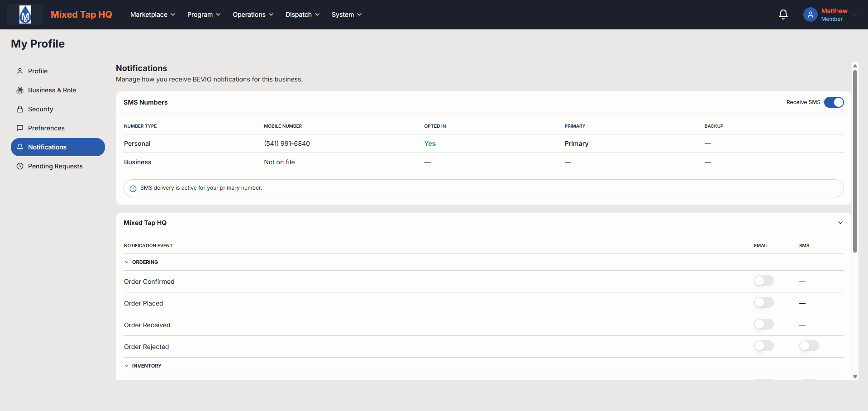Click the Personal number type cell
Image resolution: width=868 pixels, height=411 pixels.
pos(137,143)
